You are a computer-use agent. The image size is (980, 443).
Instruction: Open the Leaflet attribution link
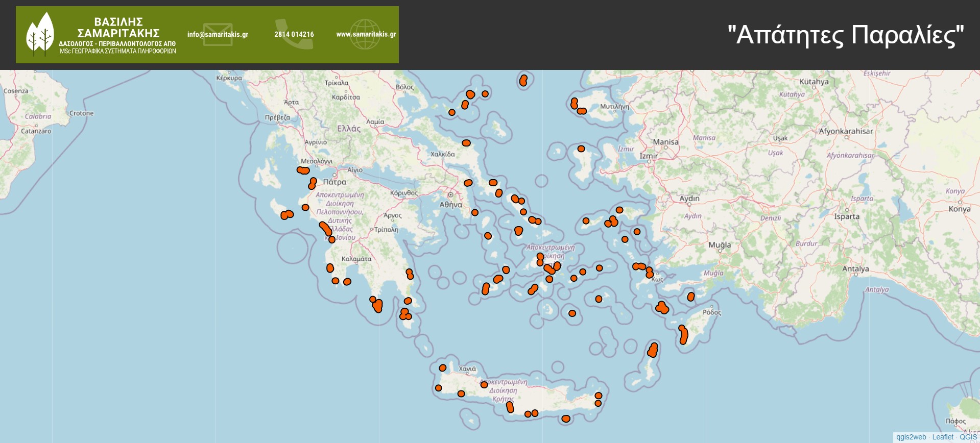(943, 437)
